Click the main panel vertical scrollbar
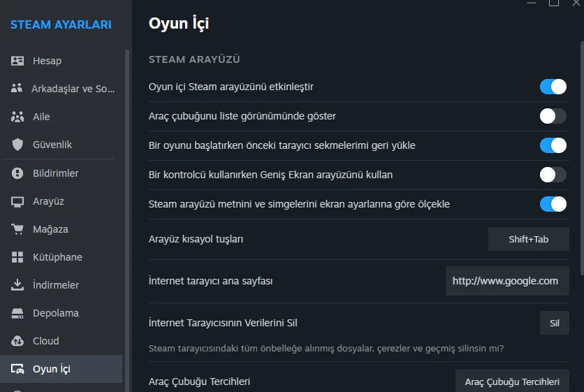This screenshot has width=584, height=392. pos(582,159)
